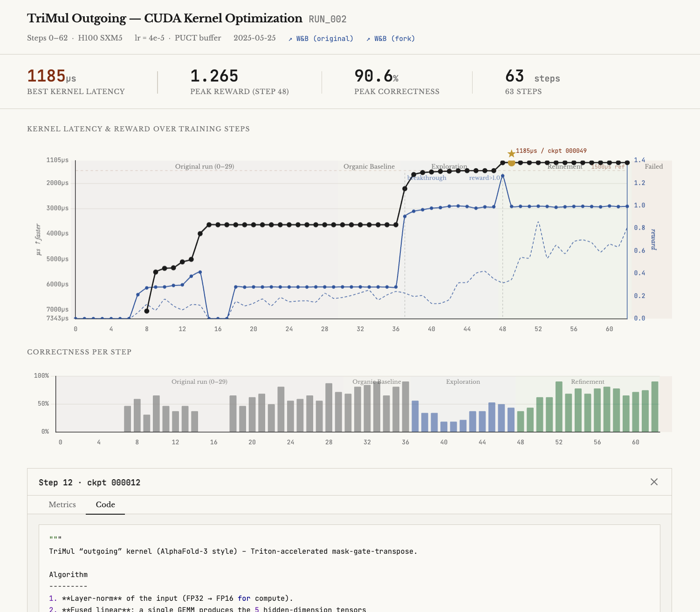Click the '63 steps' summary value

coord(533,76)
